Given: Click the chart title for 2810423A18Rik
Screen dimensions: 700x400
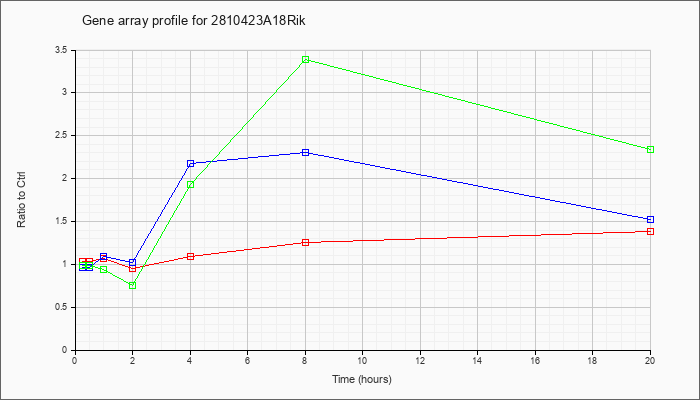Looking at the screenshot, I should [x=194, y=21].
